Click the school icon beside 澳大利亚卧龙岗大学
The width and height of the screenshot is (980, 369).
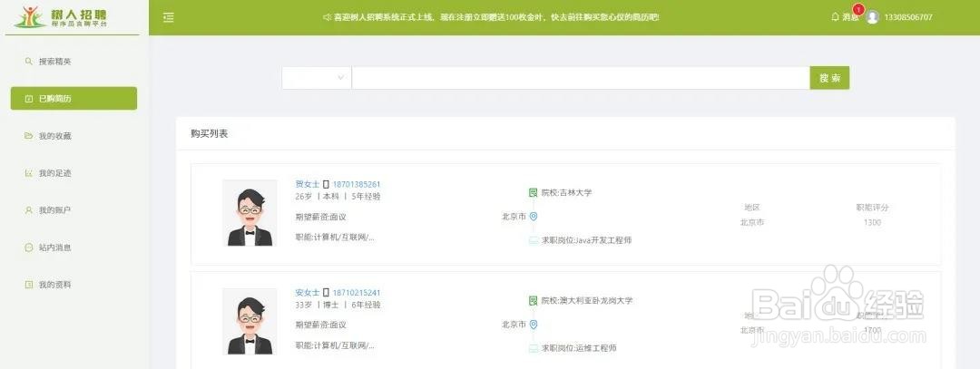(534, 300)
